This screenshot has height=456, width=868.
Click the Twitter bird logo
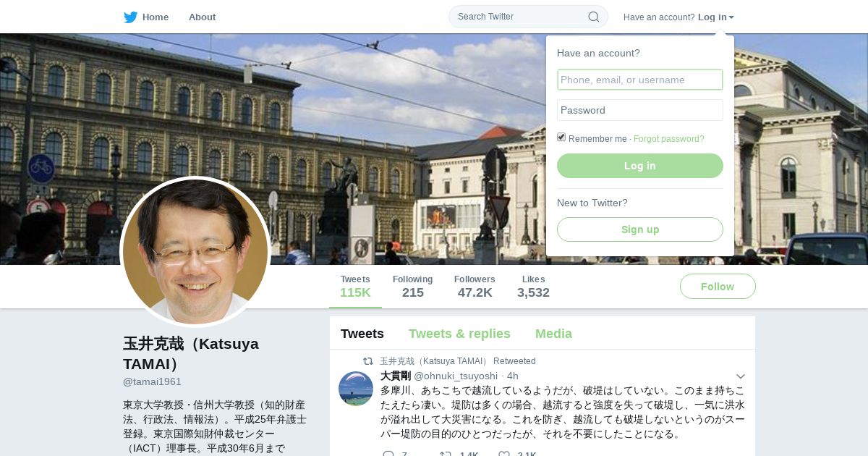point(130,17)
